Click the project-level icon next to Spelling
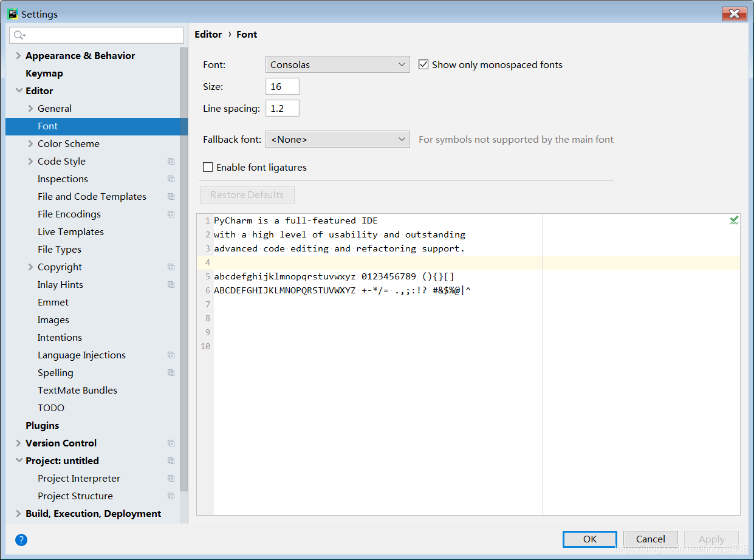 coord(171,373)
